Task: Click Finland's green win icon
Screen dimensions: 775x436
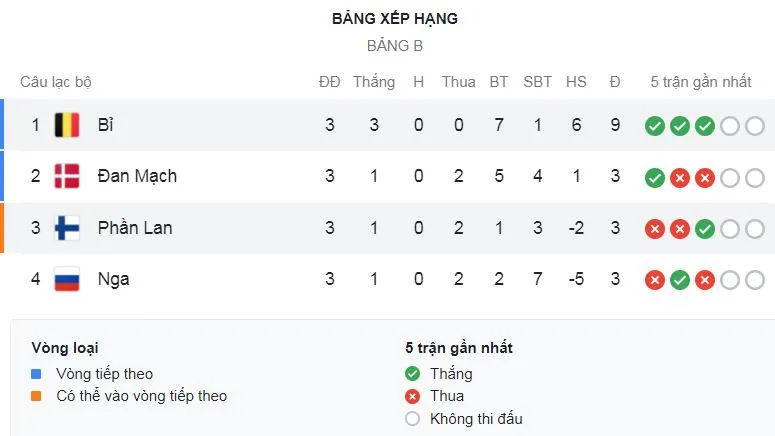Action: 705,229
